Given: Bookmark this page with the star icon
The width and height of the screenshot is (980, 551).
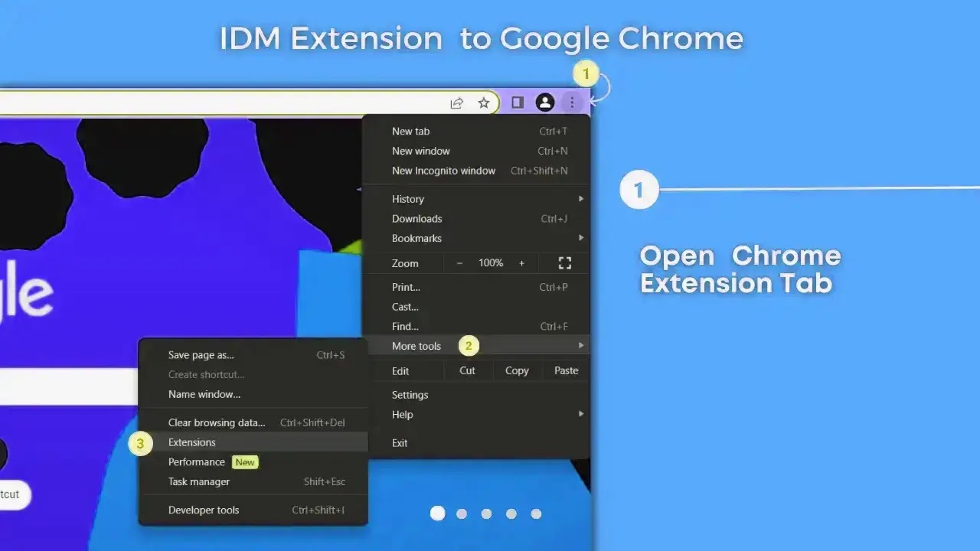Looking at the screenshot, I should coord(484,103).
